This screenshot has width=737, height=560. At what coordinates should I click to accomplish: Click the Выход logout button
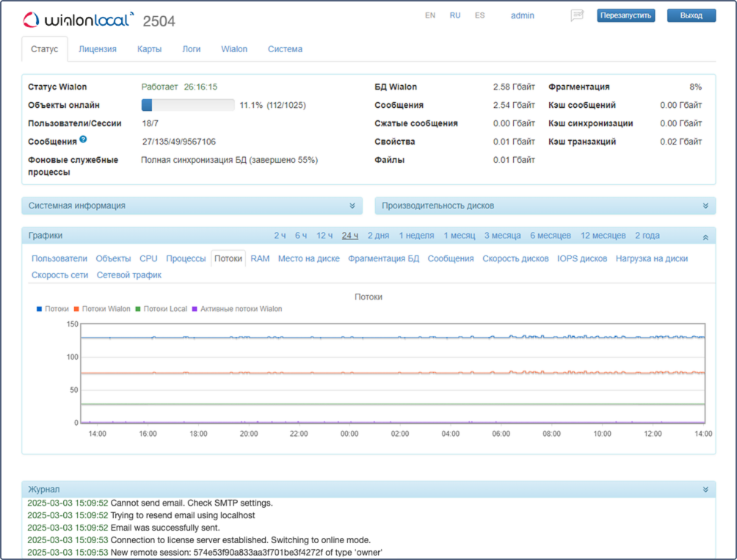pos(691,15)
